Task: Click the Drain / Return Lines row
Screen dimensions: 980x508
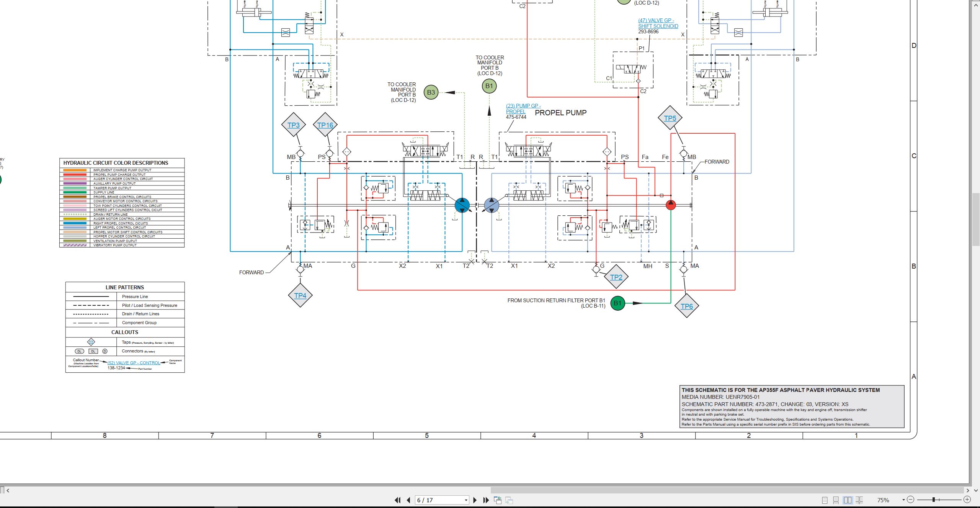Action: tap(125, 314)
